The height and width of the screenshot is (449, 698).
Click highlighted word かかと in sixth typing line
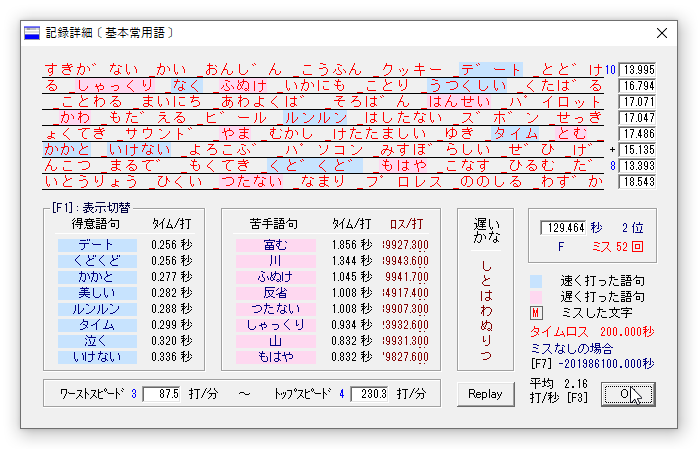pyautogui.click(x=67, y=150)
